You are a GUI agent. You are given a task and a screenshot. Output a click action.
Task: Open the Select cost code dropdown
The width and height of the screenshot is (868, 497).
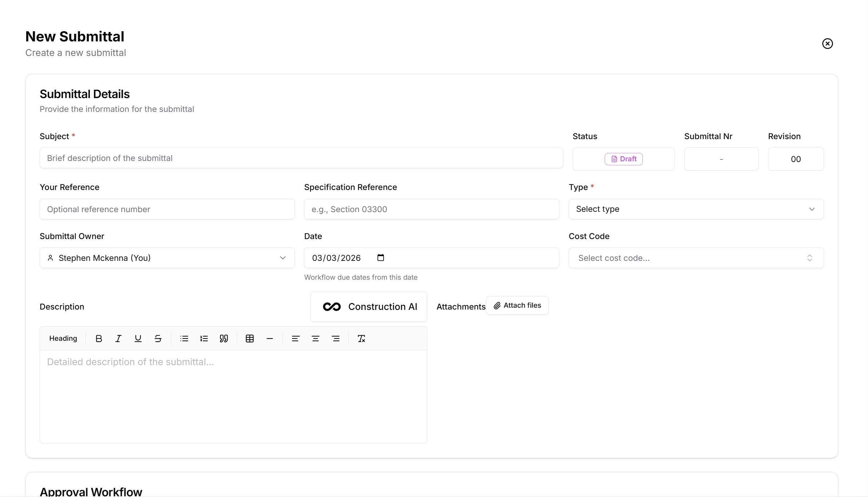tap(696, 258)
